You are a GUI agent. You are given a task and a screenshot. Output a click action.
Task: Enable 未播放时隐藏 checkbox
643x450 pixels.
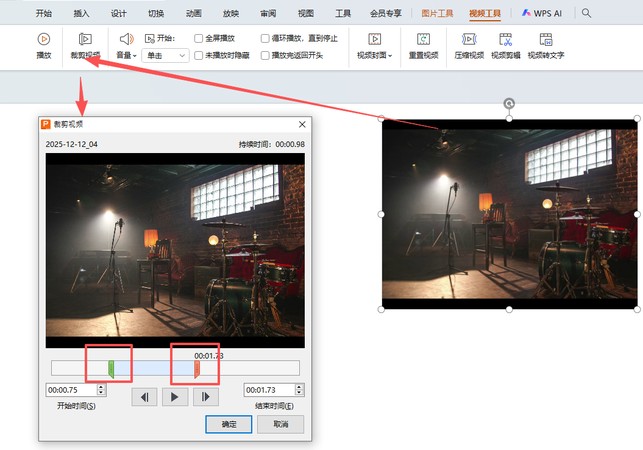198,55
